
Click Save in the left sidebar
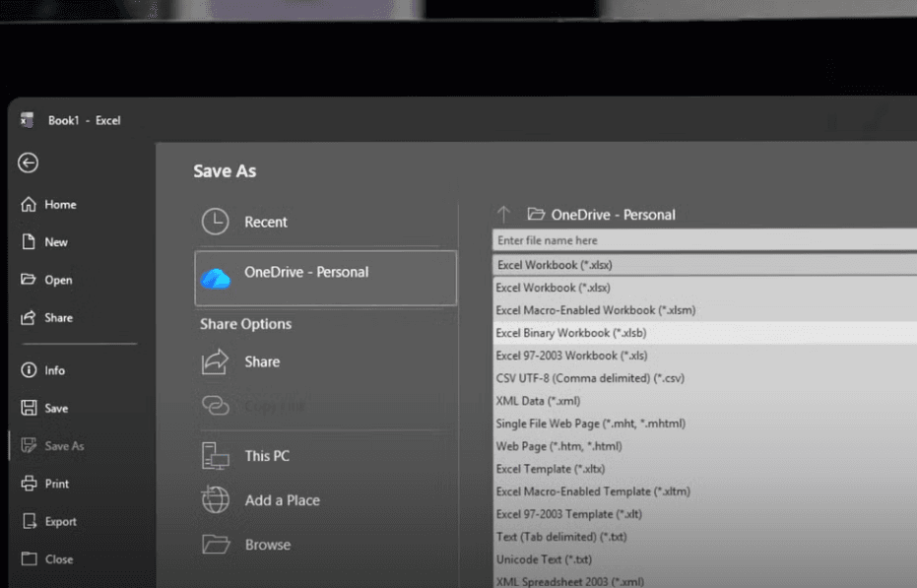point(56,408)
